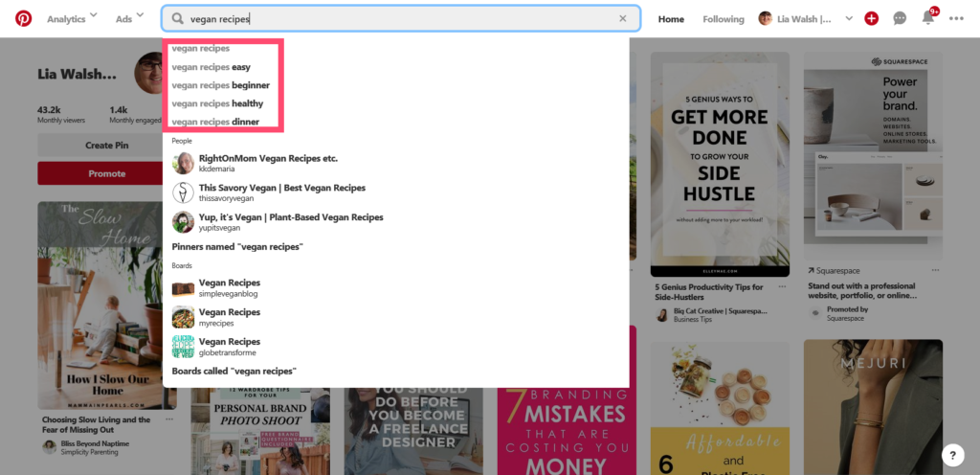This screenshot has width=980, height=475.
Task: Switch to the Following tab
Action: (x=724, y=19)
